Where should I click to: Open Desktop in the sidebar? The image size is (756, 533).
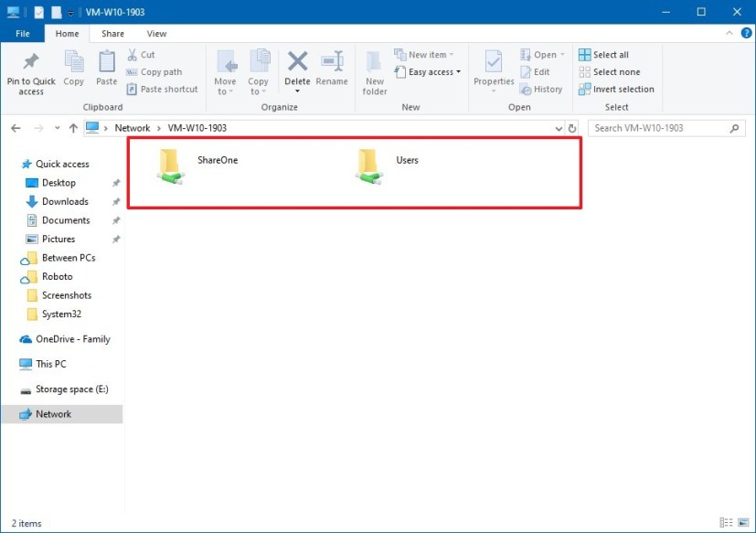pyautogui.click(x=50, y=183)
